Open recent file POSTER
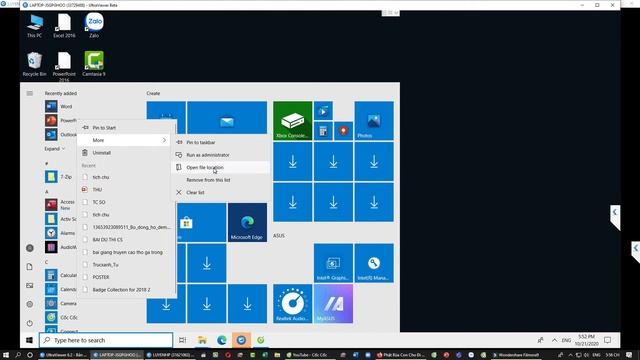 point(123,277)
